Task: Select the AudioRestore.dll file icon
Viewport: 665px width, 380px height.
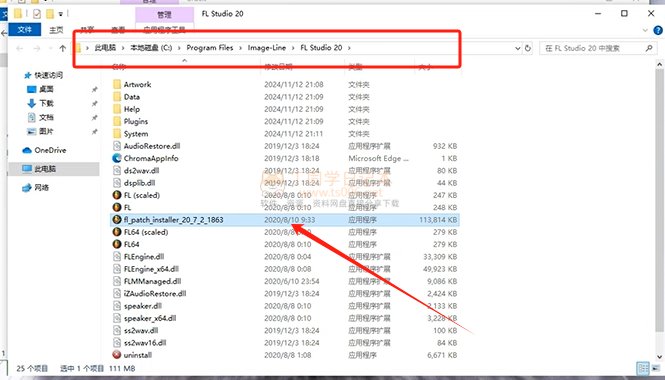Action: [x=117, y=146]
